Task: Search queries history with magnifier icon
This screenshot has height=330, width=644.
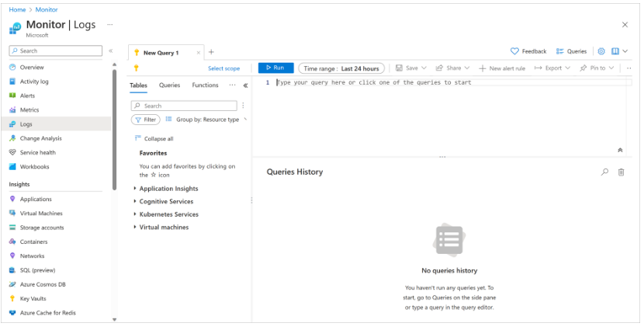Action: point(604,172)
